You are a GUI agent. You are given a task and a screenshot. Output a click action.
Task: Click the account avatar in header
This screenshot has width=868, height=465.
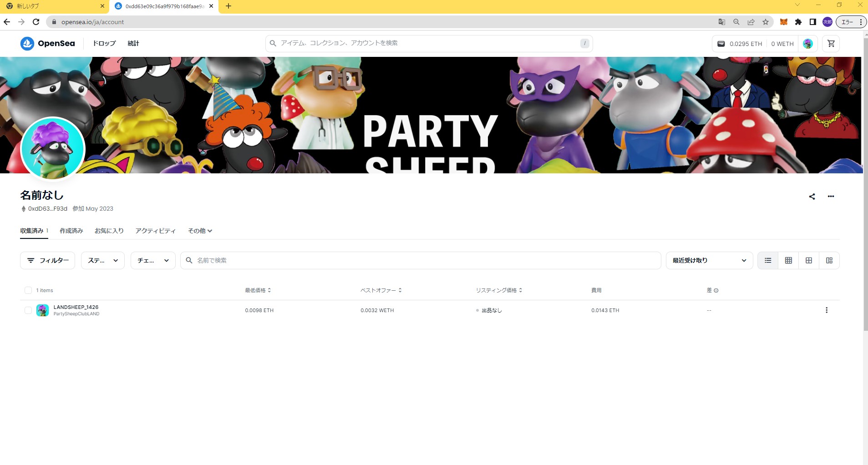pos(808,44)
